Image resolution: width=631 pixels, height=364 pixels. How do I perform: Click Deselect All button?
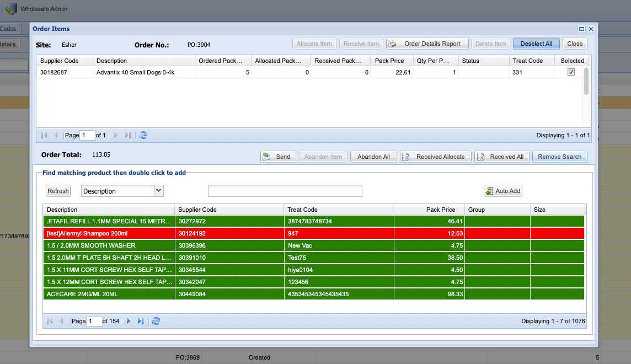[536, 44]
